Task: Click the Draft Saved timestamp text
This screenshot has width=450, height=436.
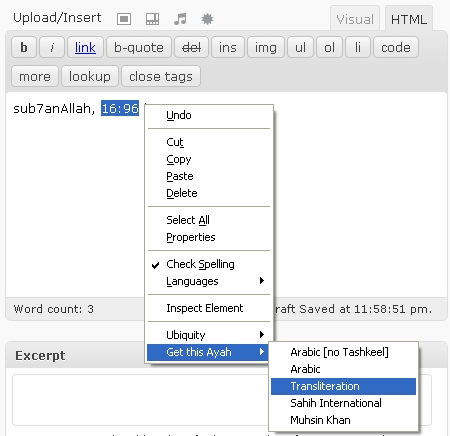Action: [353, 309]
